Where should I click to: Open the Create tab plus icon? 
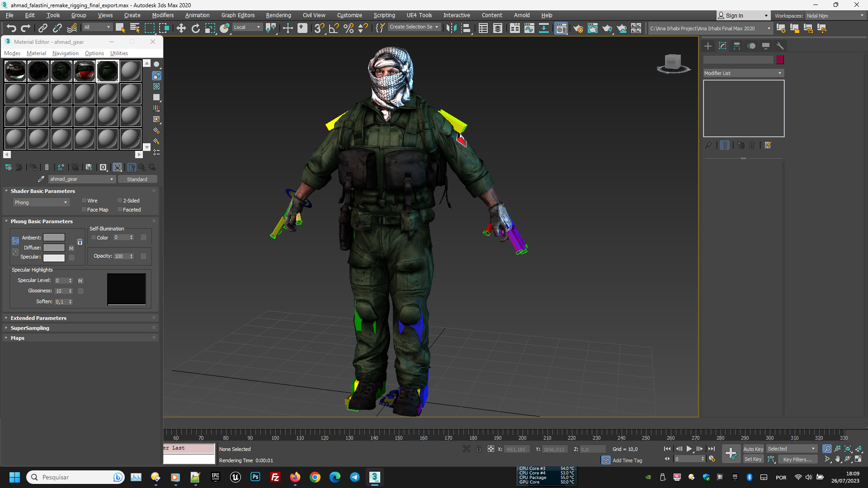point(708,46)
